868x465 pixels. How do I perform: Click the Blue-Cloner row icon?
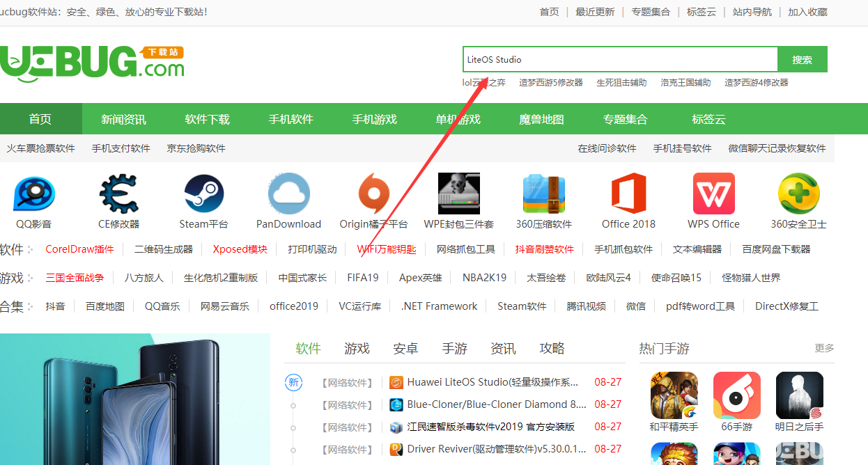click(x=396, y=404)
